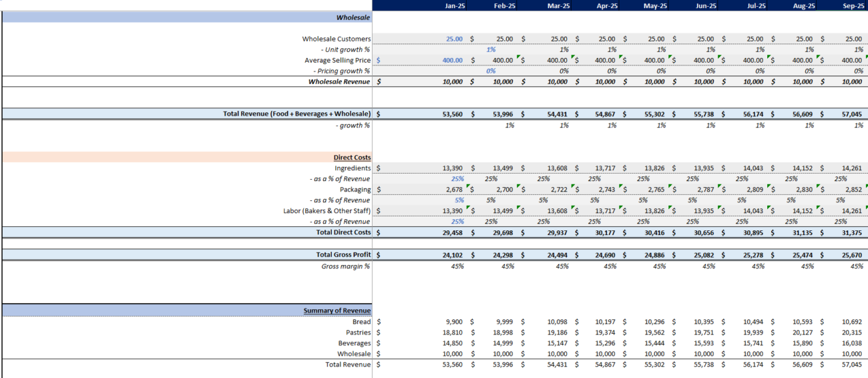Select Total Revenue value 53,996 in main revenue row
This screenshot has height=378, width=868.
tap(503, 114)
